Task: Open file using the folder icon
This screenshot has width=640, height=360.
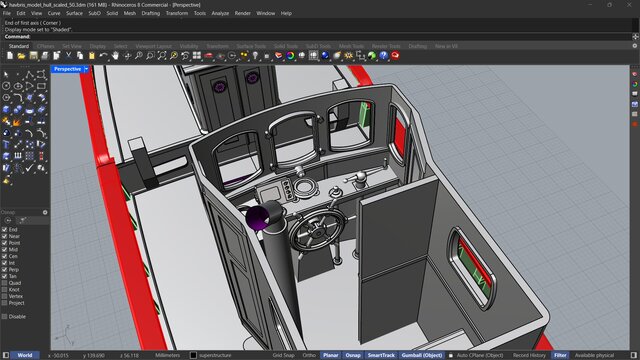Action: pyautogui.click(x=21, y=56)
